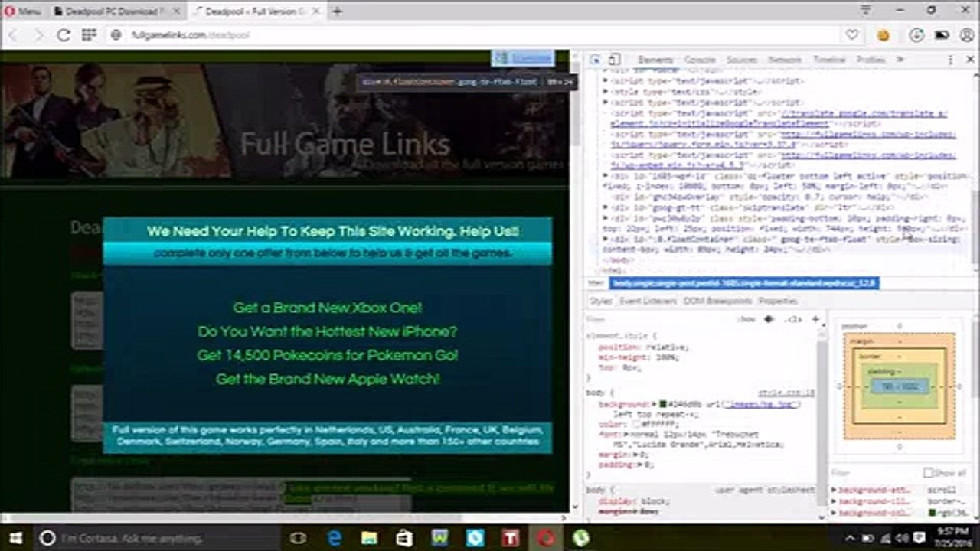Open the Styles sidebar tab

coord(601,301)
